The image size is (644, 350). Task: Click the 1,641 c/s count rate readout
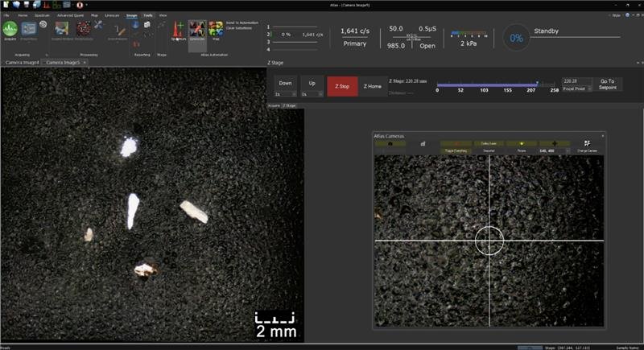pos(355,31)
